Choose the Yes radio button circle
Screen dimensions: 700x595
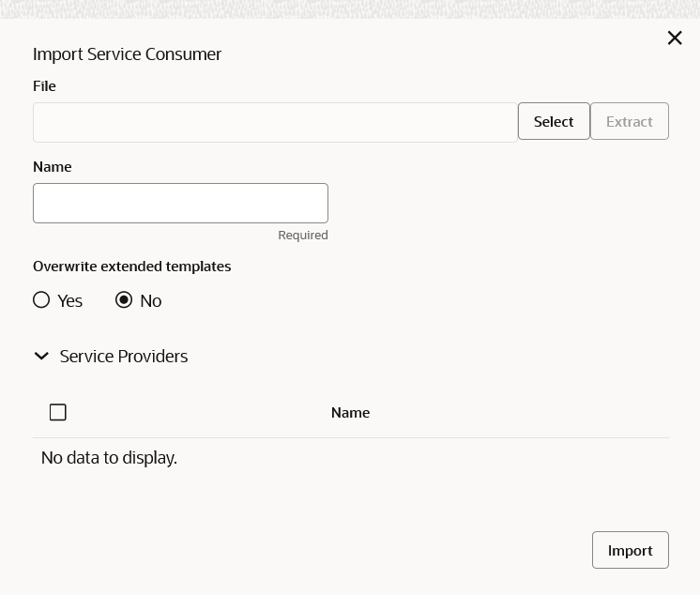pyautogui.click(x=41, y=300)
